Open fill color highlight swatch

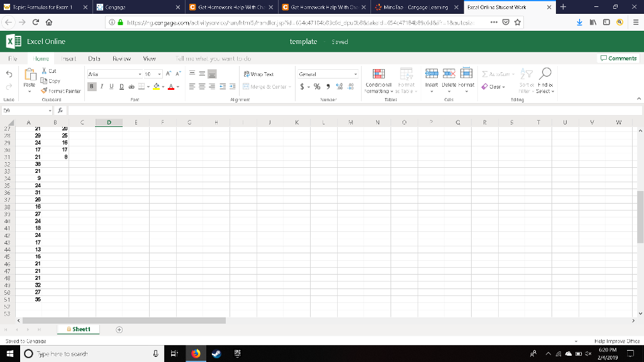[156, 87]
